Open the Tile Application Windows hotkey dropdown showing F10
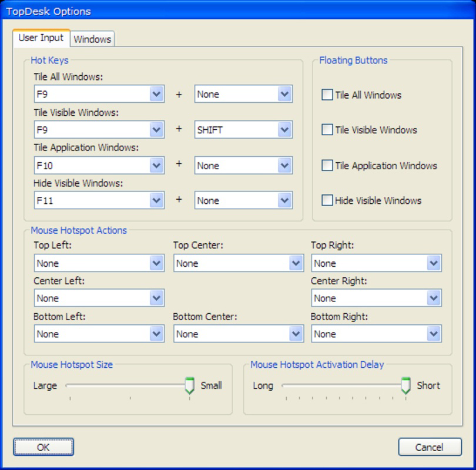The width and height of the screenshot is (476, 470). click(x=157, y=165)
